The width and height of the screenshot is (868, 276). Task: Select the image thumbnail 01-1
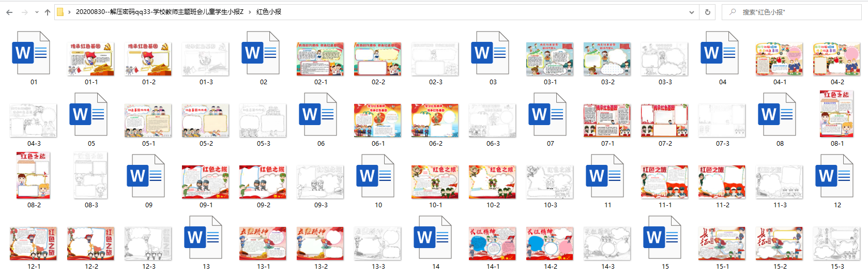click(x=91, y=58)
